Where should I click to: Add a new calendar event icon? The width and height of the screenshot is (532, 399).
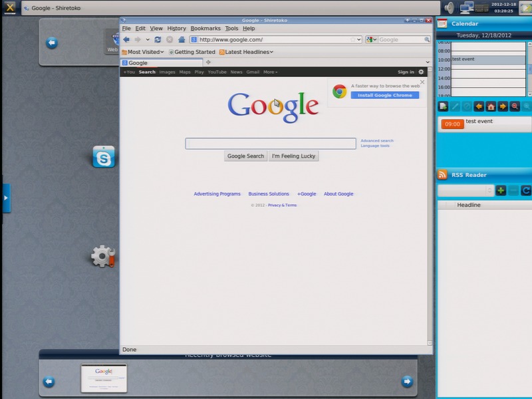pos(444,106)
